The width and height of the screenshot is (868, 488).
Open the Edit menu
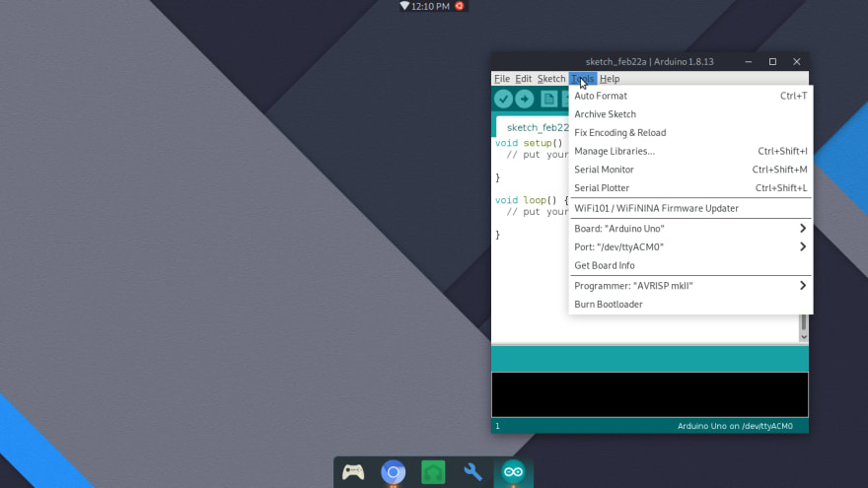[x=523, y=79]
